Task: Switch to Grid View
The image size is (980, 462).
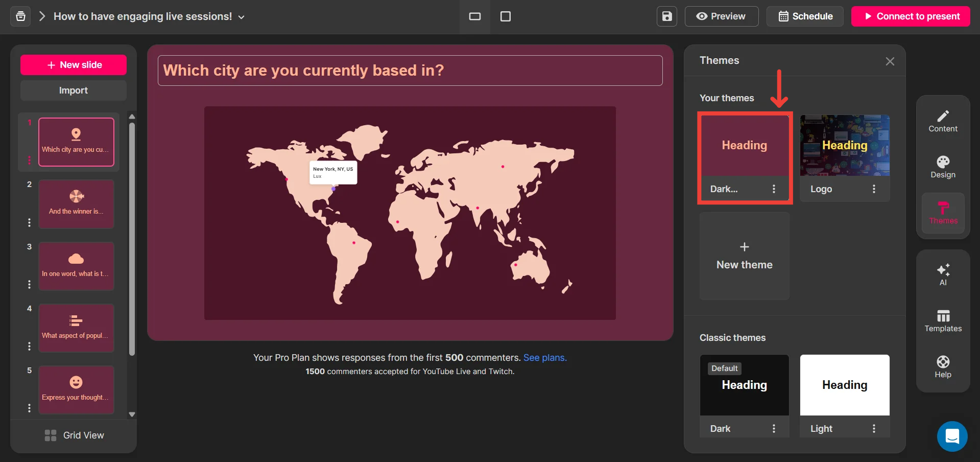Action: coord(74,435)
